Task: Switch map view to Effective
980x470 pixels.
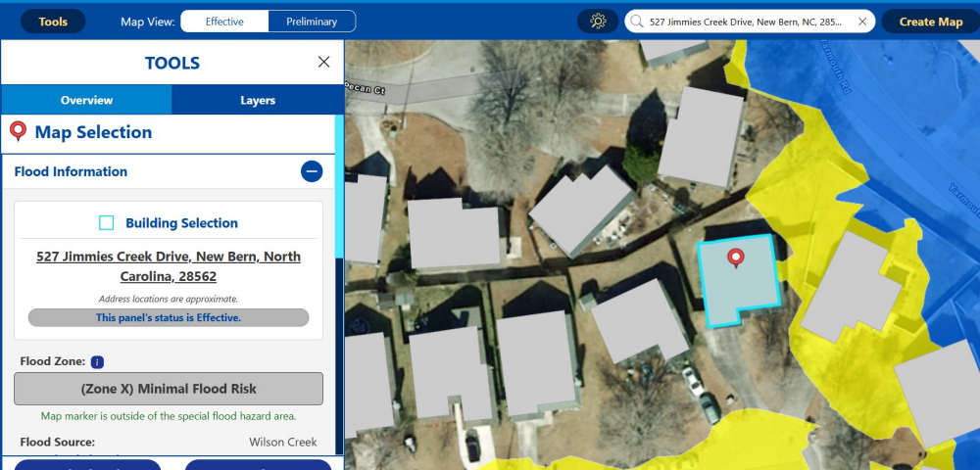Action: (x=224, y=22)
